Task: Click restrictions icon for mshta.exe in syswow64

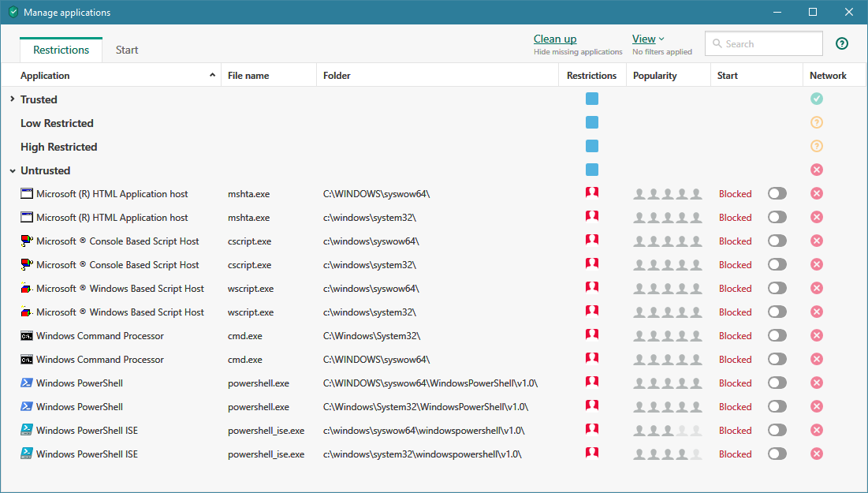Action: click(x=592, y=192)
